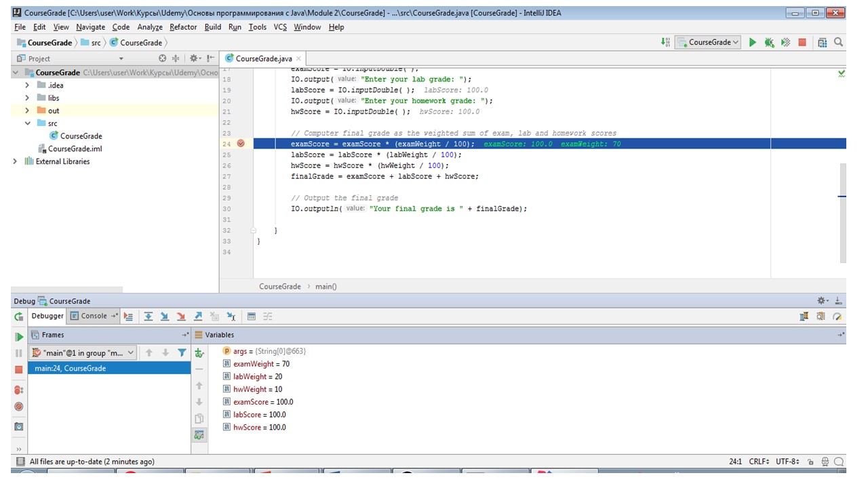Open Search Everywhere magnifier icon
The height and width of the screenshot is (488, 868).
(x=839, y=42)
